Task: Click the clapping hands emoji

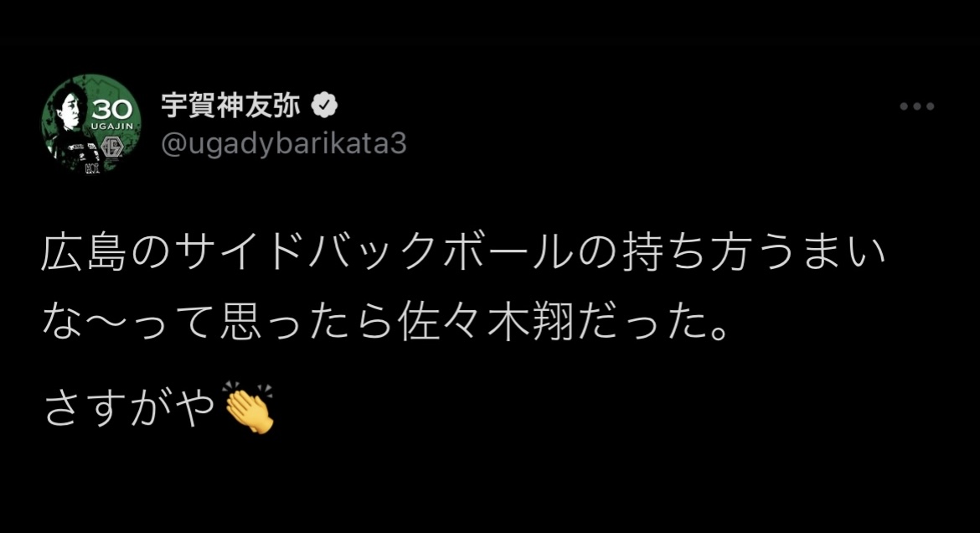Action: click(249, 407)
